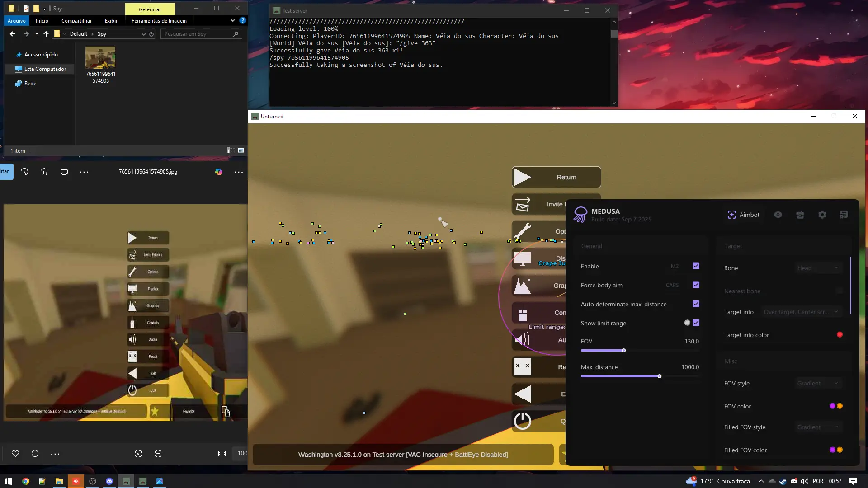Open the Bone dropdown set to Head
Viewport: 868px width, 488px height.
pyautogui.click(x=817, y=268)
